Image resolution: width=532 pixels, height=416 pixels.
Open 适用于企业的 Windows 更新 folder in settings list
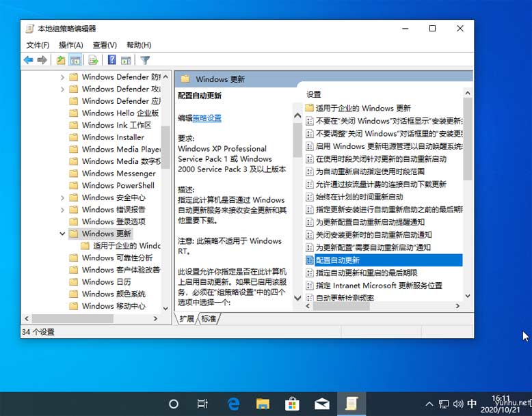[x=358, y=108]
